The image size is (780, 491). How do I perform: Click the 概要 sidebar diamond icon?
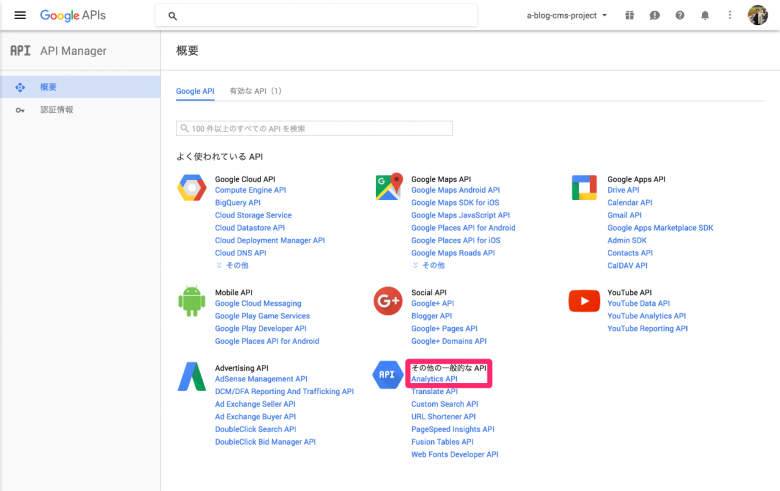[x=20, y=88]
